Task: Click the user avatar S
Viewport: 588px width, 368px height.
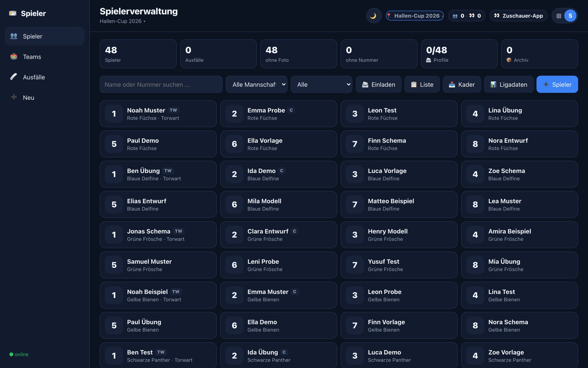Action: coord(570,16)
